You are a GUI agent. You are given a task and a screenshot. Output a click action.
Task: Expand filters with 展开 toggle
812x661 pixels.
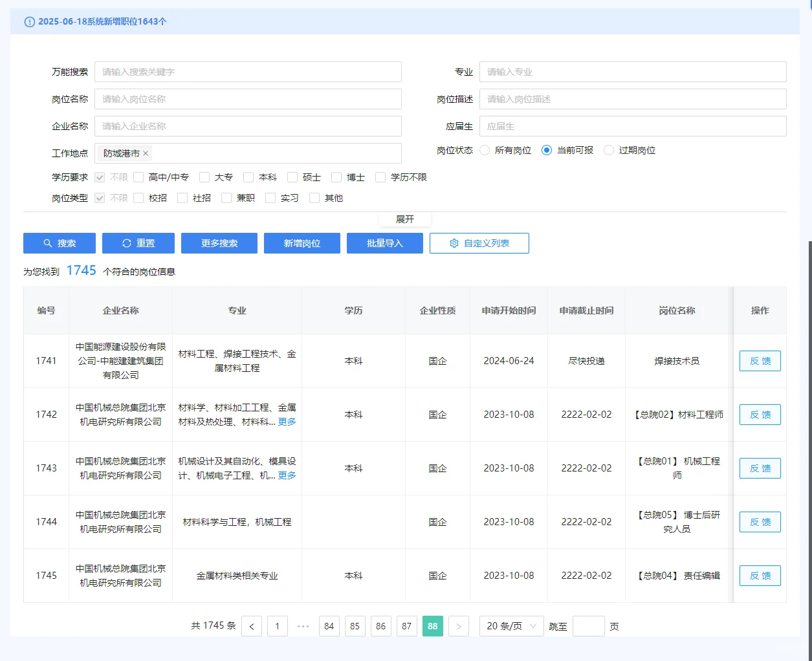coord(405,219)
